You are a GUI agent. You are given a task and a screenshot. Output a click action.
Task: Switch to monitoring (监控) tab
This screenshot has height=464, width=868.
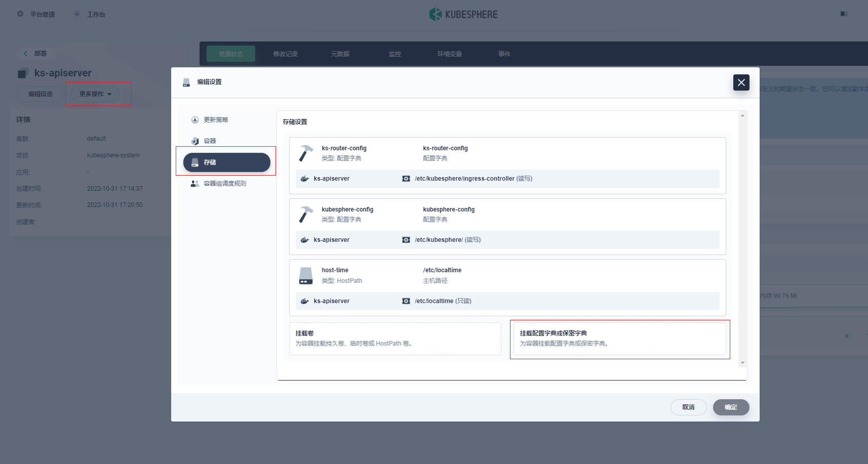(395, 54)
